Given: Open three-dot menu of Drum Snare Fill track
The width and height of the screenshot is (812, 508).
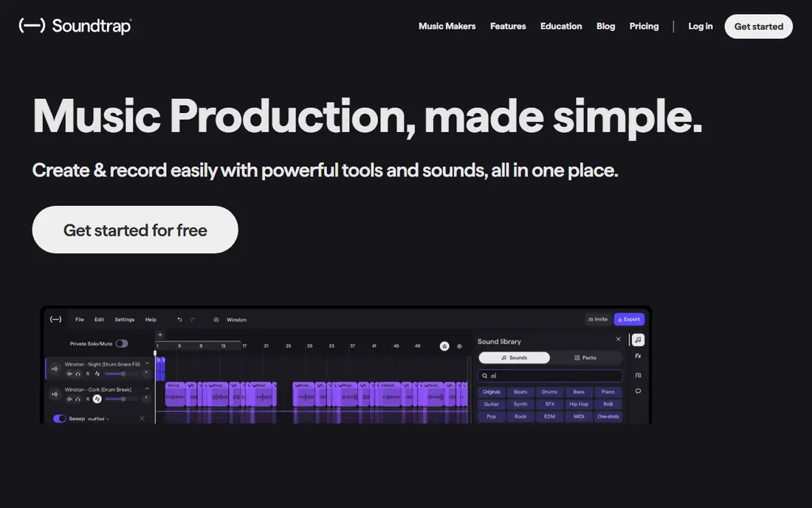Looking at the screenshot, I should coord(147,363).
